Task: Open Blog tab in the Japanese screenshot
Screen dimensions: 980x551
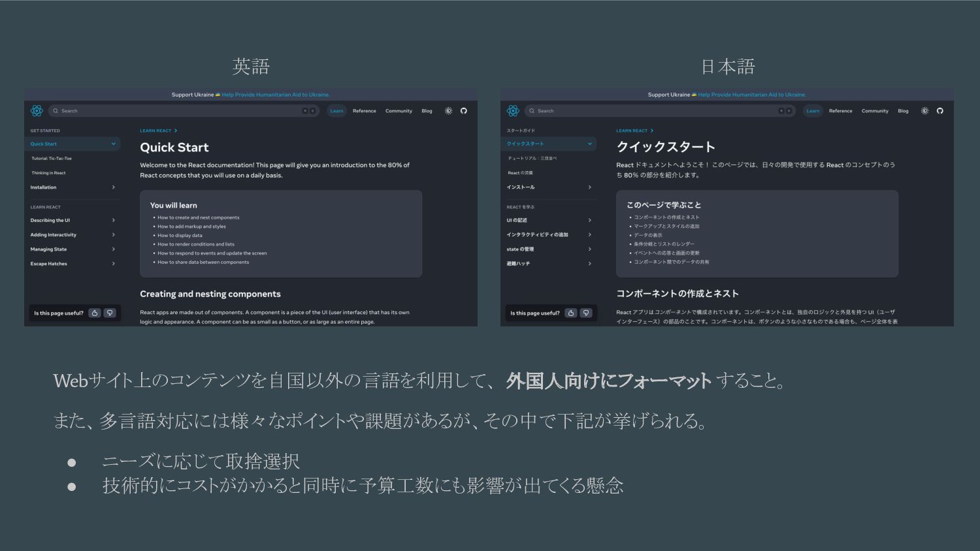Action: [x=903, y=111]
